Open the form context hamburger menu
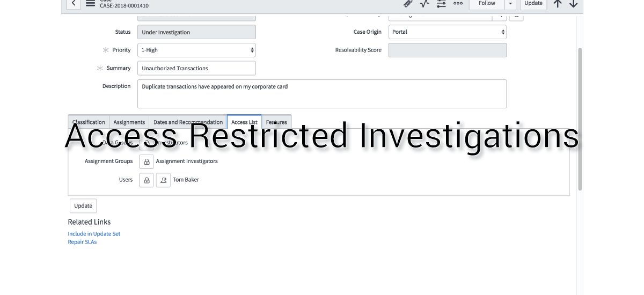Screen dimensions: 644x295 pyautogui.click(x=90, y=3)
